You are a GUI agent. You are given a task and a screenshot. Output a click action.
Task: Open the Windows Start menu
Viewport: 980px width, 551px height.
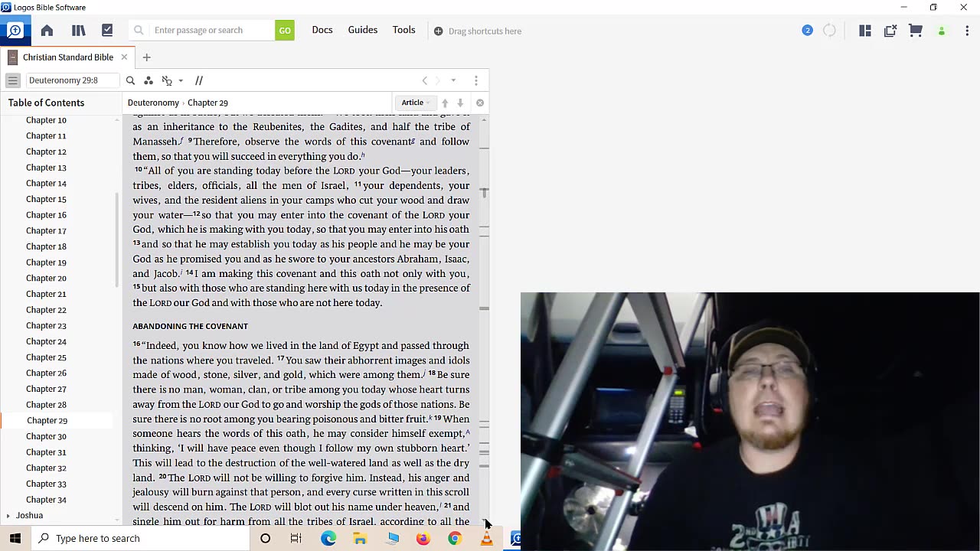[x=15, y=538]
